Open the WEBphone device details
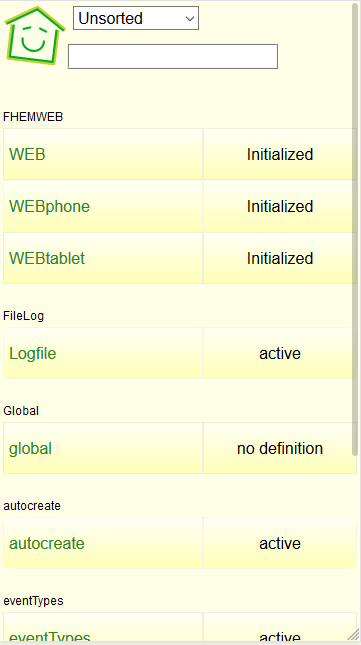361x645 pixels. [49, 206]
